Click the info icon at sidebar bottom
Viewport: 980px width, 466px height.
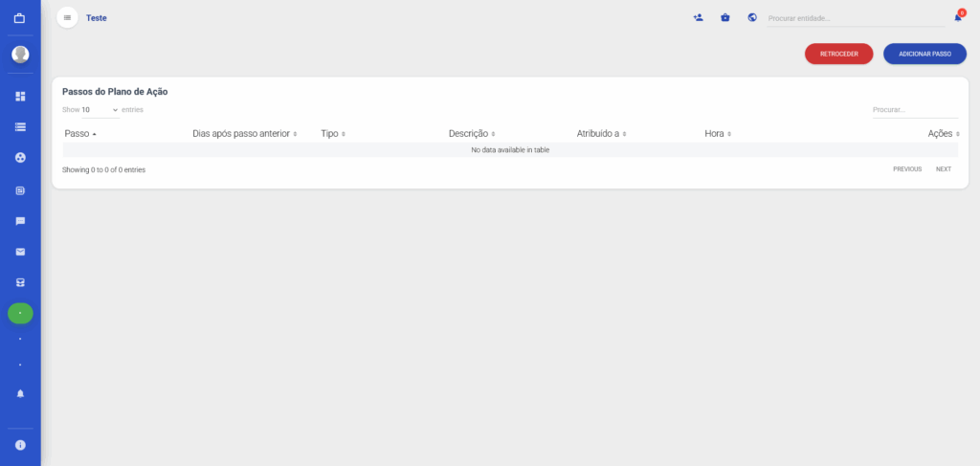tap(20, 445)
